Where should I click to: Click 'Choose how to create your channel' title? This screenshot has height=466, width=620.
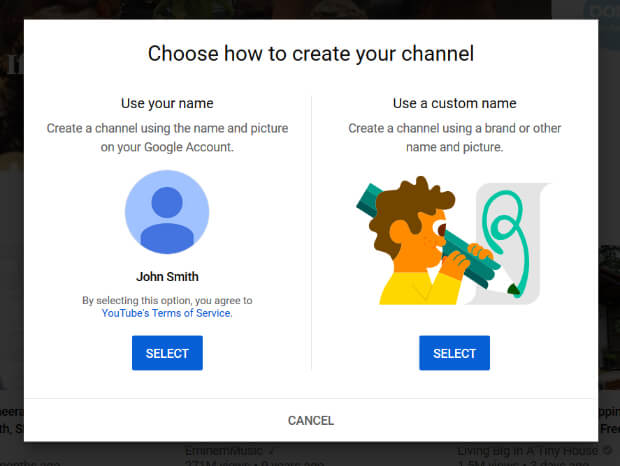click(x=311, y=54)
